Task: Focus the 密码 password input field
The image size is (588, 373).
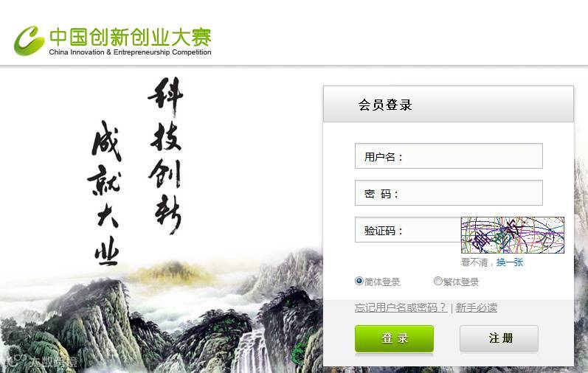Action: [x=449, y=192]
